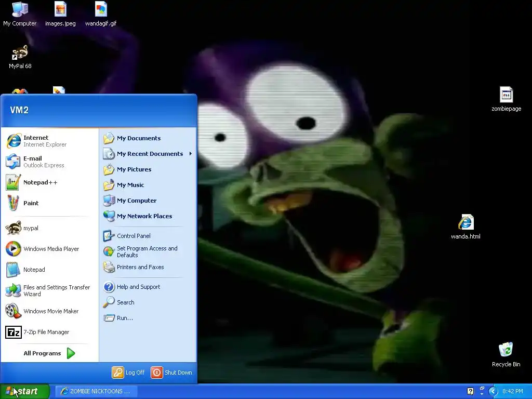Launch Files and Settings Transfer Wizard
The height and width of the screenshot is (399, 532).
[x=49, y=290]
